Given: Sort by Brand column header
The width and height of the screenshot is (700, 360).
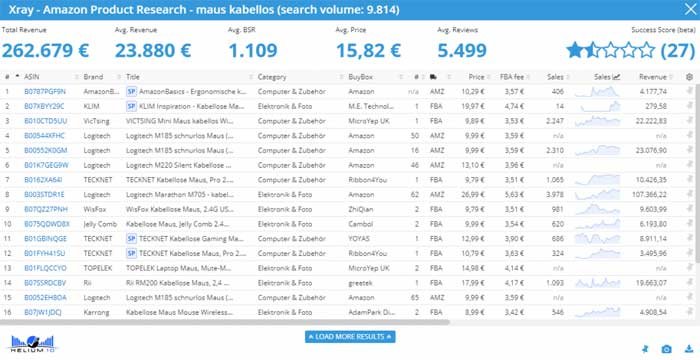Looking at the screenshot, I should [x=93, y=77].
